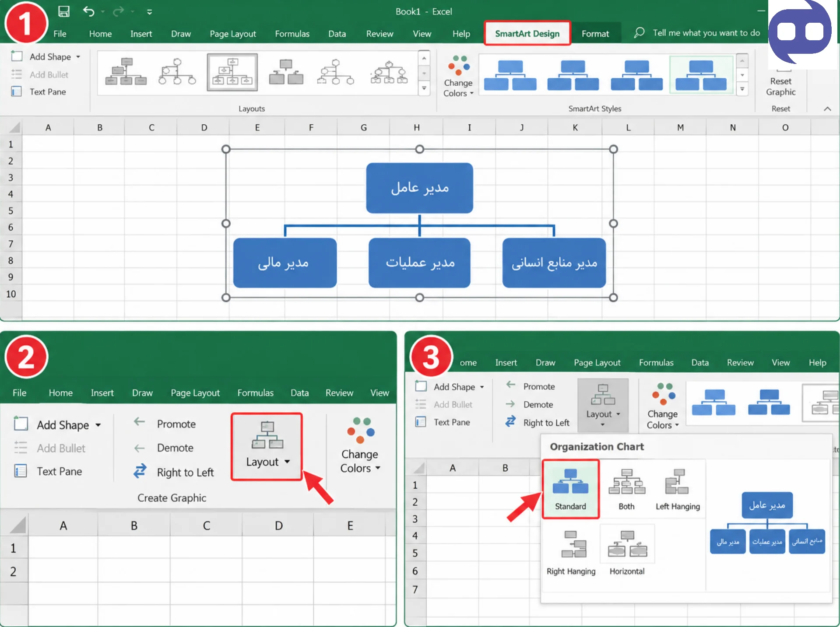Open the Page Layout tab in the bottom-left panel

[195, 393]
